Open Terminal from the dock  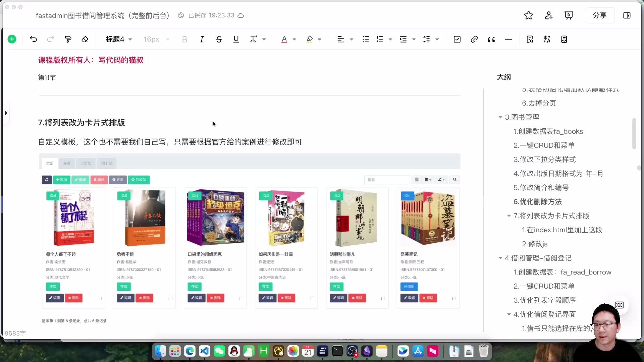coord(337,351)
